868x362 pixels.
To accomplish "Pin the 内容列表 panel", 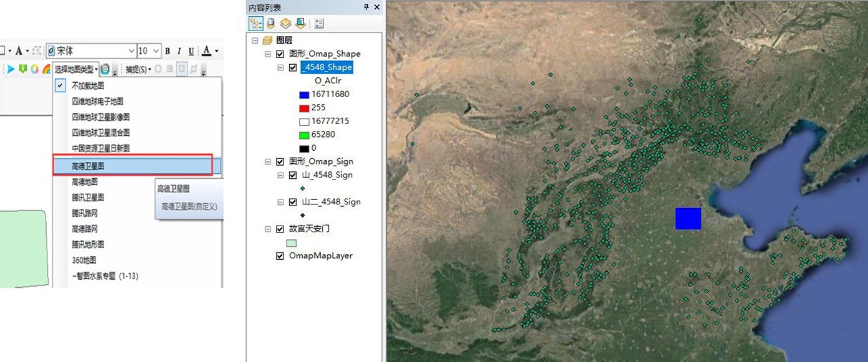I will click(366, 7).
